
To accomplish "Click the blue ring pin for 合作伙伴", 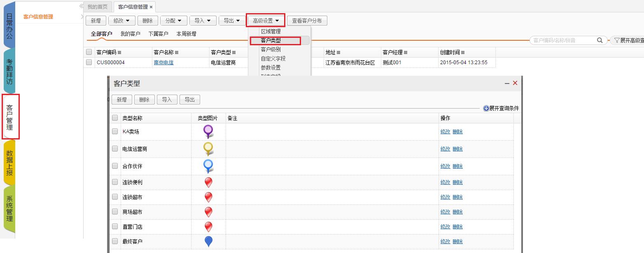I will point(208,166).
